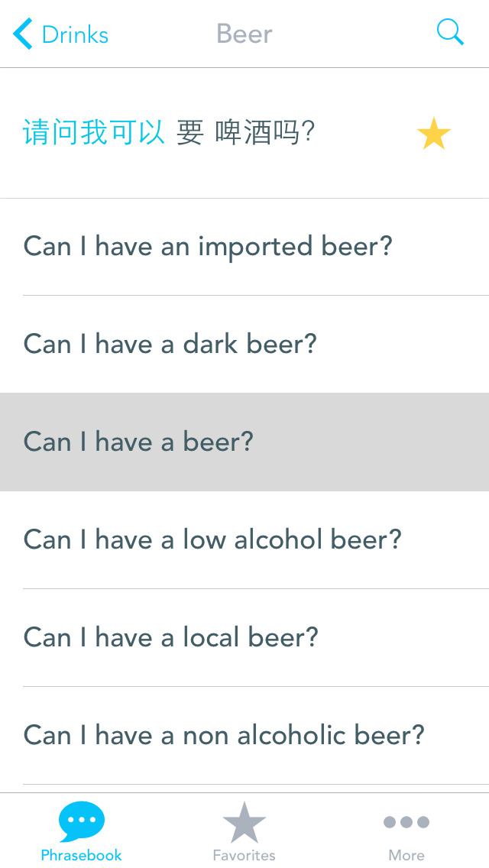The height and width of the screenshot is (868, 489).
Task: Tap the Beer title in header
Action: pyautogui.click(x=244, y=34)
